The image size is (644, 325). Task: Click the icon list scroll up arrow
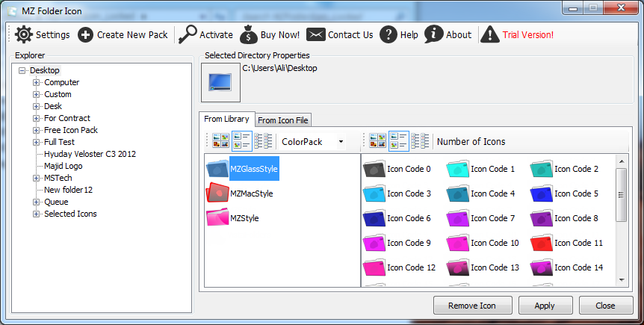click(621, 161)
